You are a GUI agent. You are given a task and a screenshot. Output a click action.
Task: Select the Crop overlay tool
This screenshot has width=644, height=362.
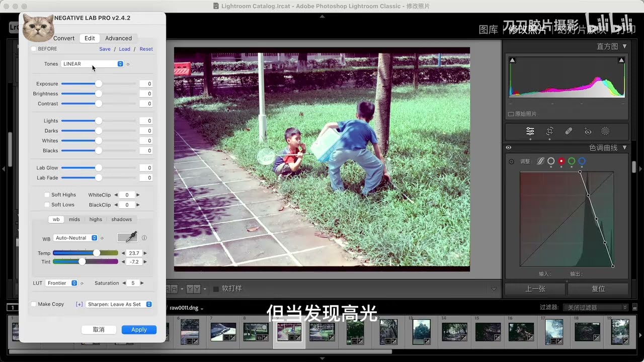coord(549,131)
